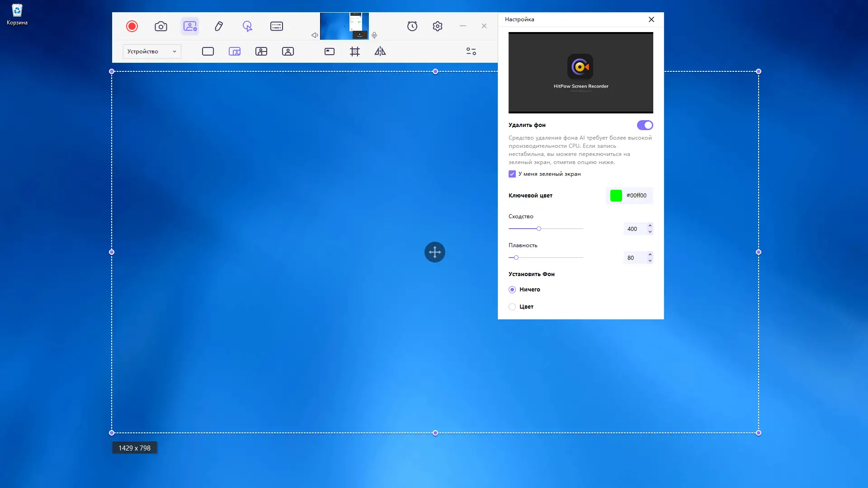
Task: Select the crop frame icon
Action: pyautogui.click(x=355, y=52)
